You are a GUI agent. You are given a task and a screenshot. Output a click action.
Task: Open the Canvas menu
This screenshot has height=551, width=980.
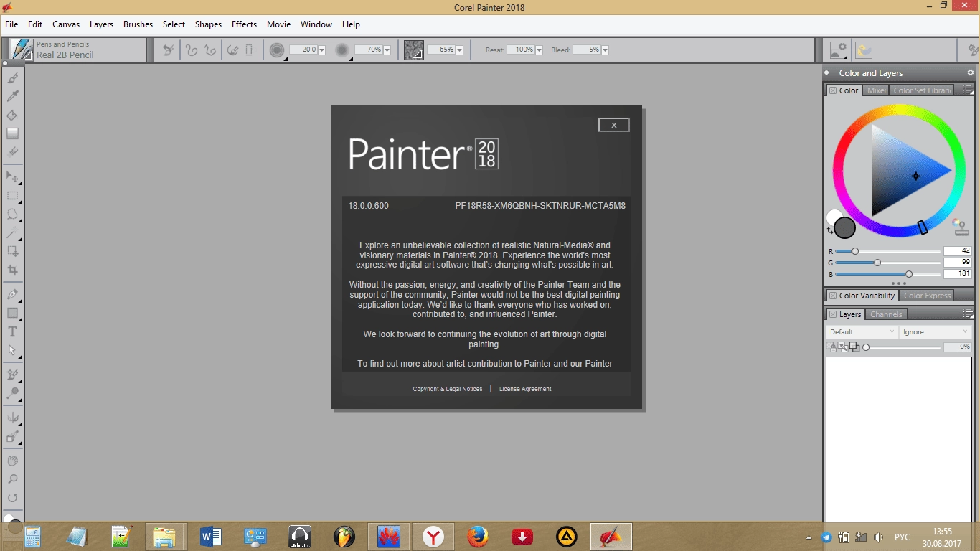click(66, 24)
